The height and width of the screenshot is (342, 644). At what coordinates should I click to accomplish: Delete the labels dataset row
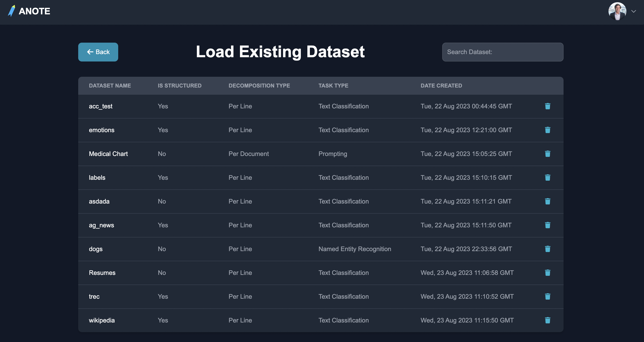point(548,178)
